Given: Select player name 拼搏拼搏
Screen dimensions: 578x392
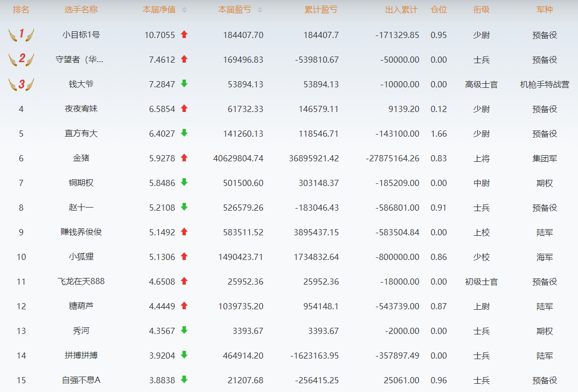Looking at the screenshot, I should (x=81, y=356).
